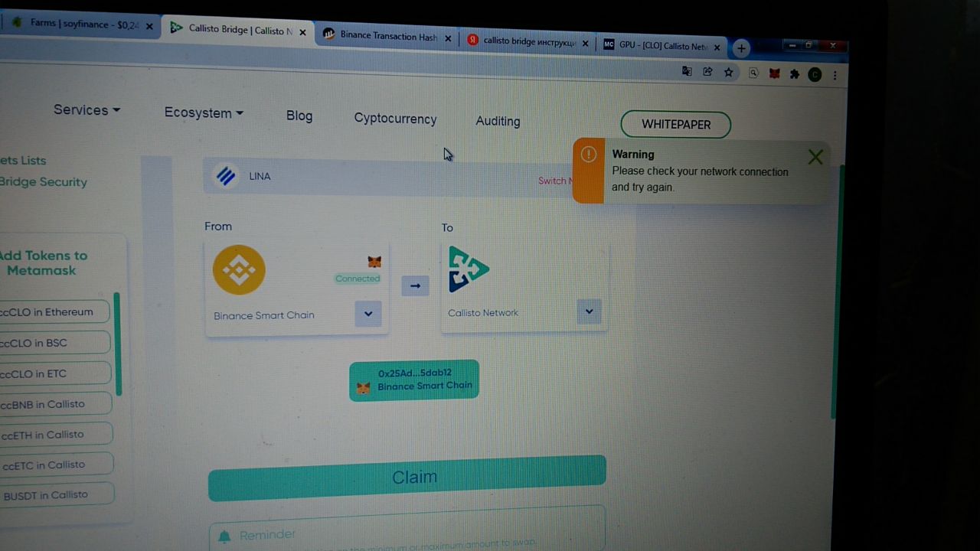Add ccBNB in Callisto to Metamask
The width and height of the screenshot is (980, 551).
[x=56, y=403]
